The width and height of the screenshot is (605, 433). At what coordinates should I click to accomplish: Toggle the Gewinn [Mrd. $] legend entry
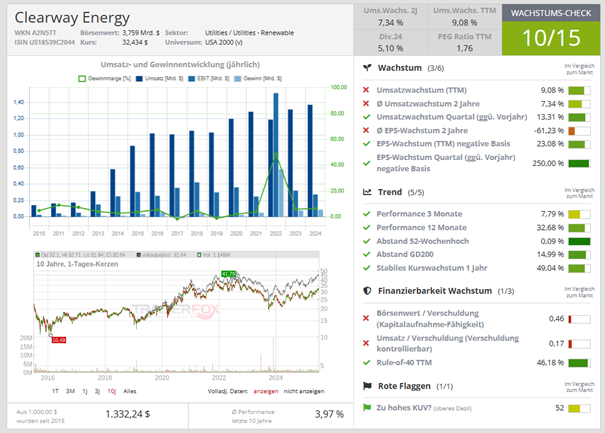(258, 79)
